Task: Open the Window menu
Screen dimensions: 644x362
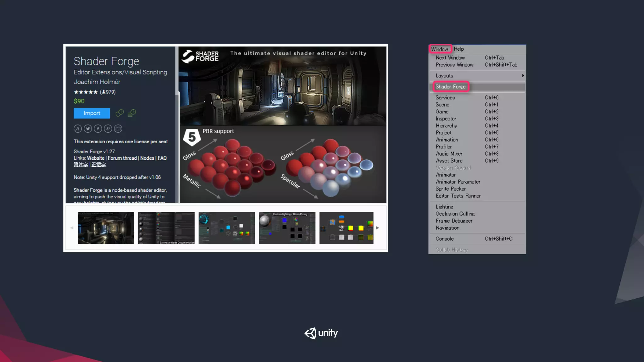Action: [440, 49]
